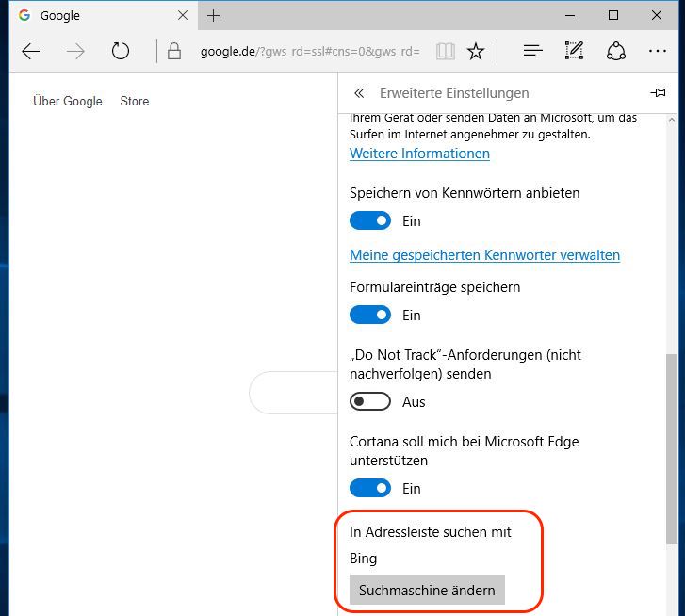Turn off Formulareinträge speichern switch
685x616 pixels.
pos(370,316)
